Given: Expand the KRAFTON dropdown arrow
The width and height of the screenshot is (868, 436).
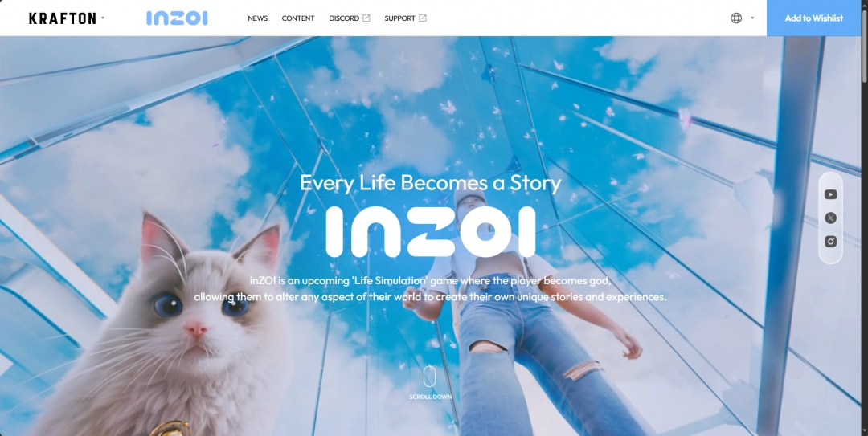Looking at the screenshot, I should pos(103,18).
